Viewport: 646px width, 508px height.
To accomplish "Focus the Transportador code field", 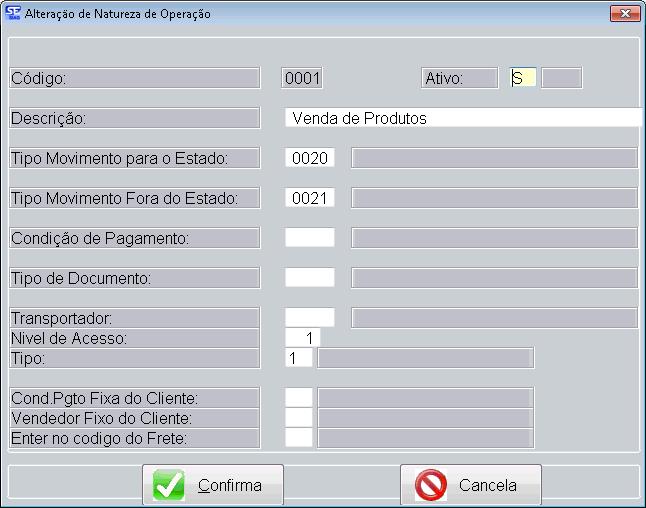I will click(x=310, y=318).
